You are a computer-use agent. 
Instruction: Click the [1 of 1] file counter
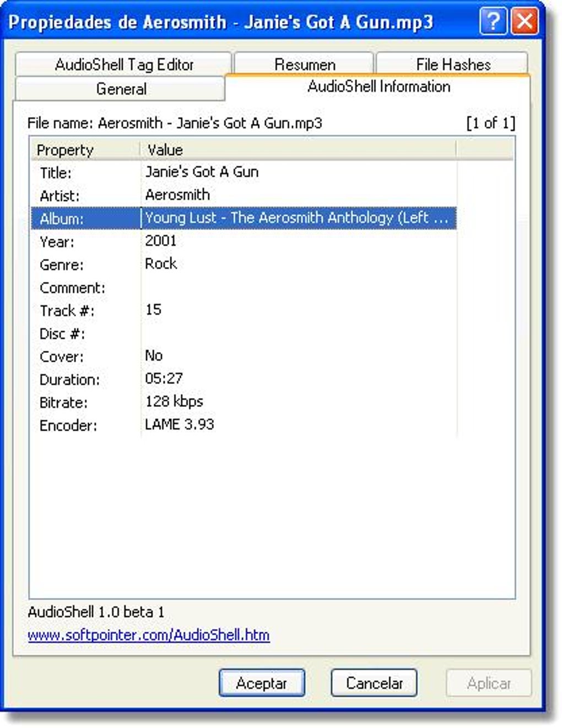[x=490, y=123]
